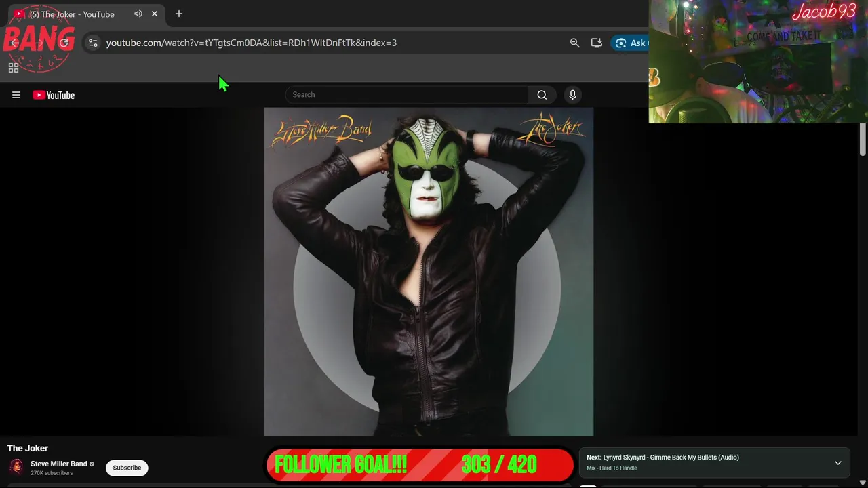The width and height of the screenshot is (868, 488).
Task: Expand the Next playlist panel chevron
Action: (x=838, y=463)
